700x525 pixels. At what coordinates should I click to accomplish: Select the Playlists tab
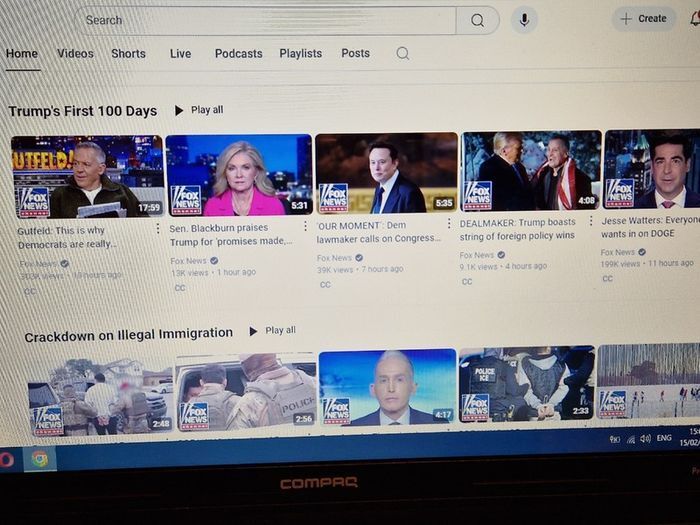301,54
